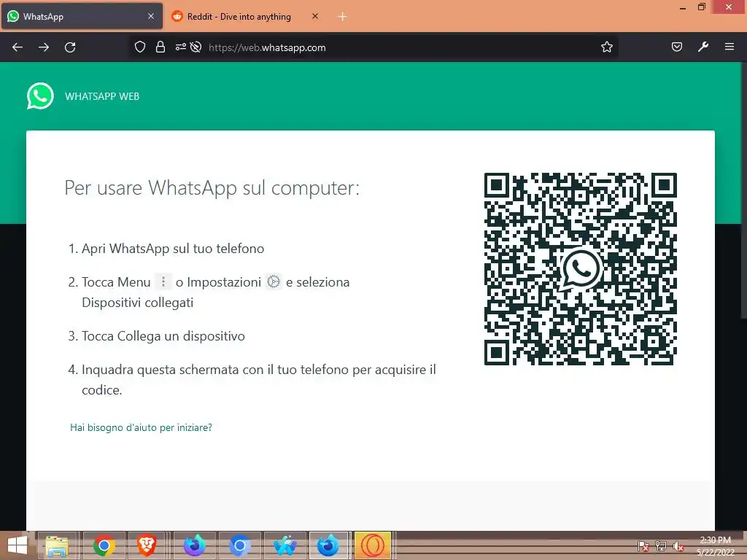Switch to the WhatsApp tab
This screenshot has height=560, width=747.
click(x=82, y=16)
